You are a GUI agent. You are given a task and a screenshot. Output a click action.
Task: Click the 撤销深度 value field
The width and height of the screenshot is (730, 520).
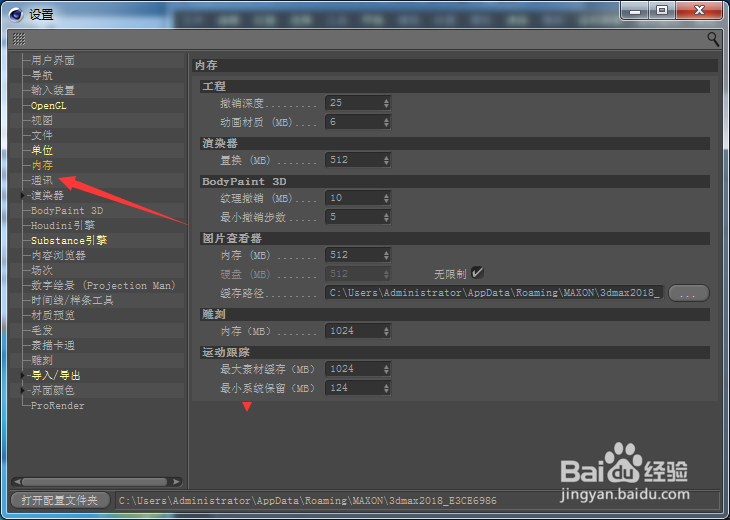point(358,103)
